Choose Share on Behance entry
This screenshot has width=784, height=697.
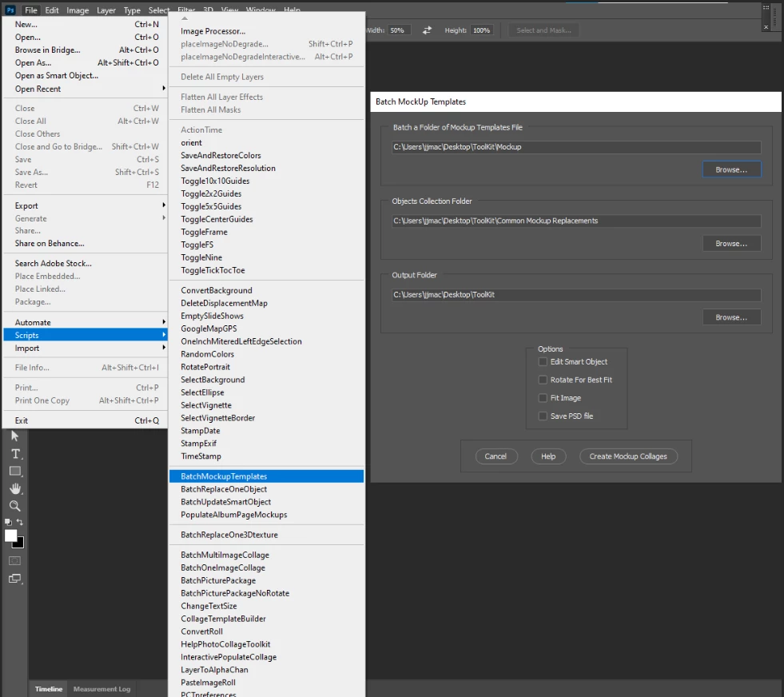[85, 243]
